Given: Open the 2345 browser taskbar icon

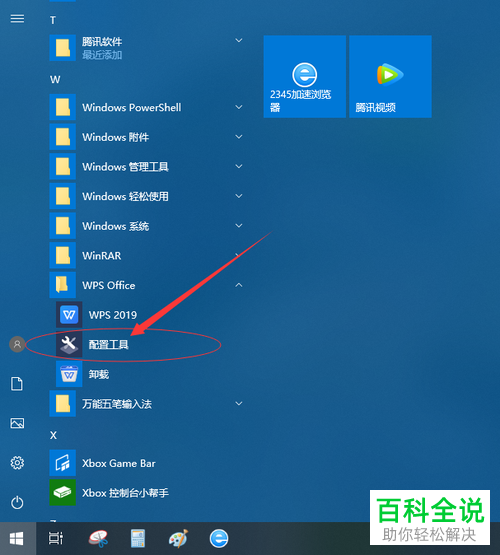Looking at the screenshot, I should point(219,538).
